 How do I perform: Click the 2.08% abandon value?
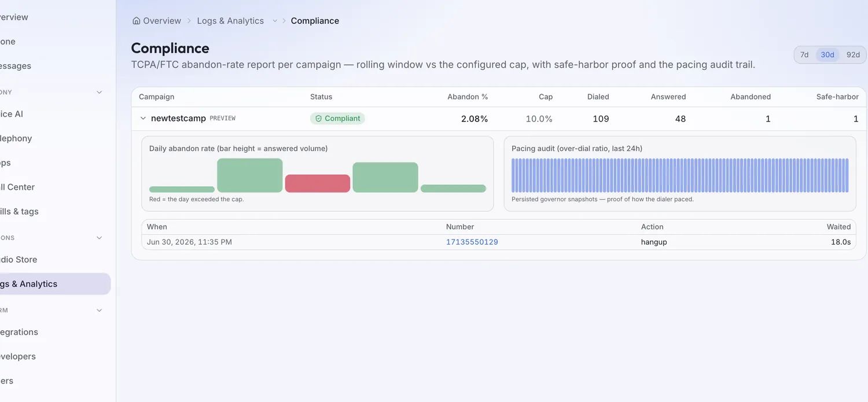click(x=475, y=119)
